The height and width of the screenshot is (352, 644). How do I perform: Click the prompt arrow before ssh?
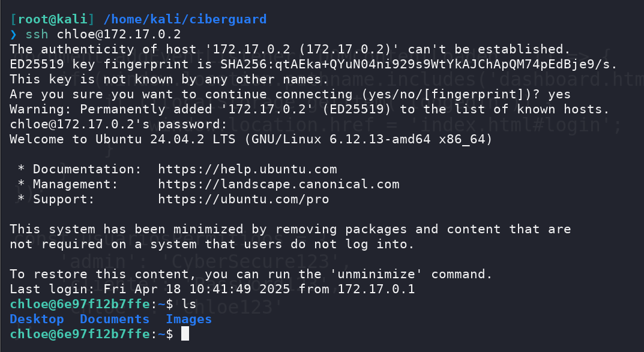(14, 34)
